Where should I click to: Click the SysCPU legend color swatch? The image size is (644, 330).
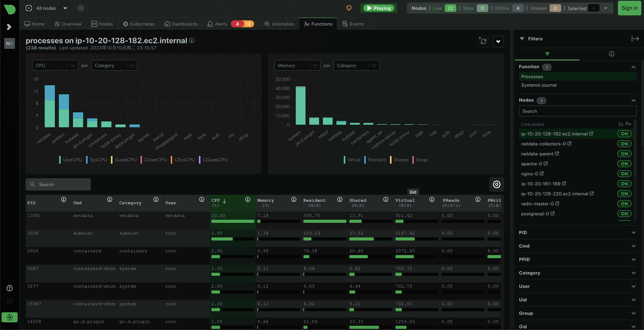click(x=87, y=160)
